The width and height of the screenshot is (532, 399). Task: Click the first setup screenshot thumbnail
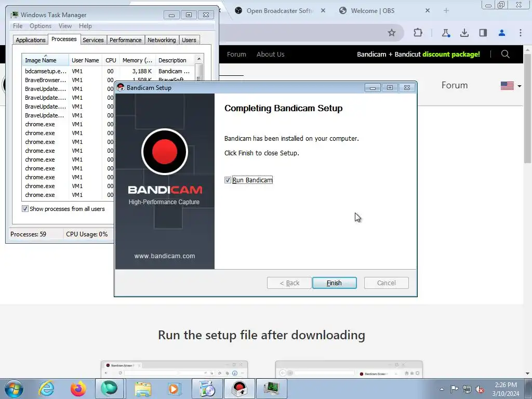(174, 369)
